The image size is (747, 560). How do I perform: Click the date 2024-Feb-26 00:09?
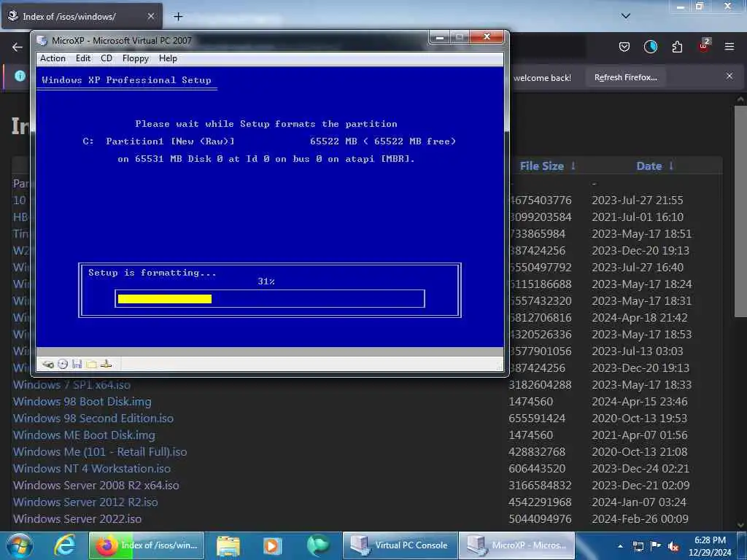coord(640,518)
